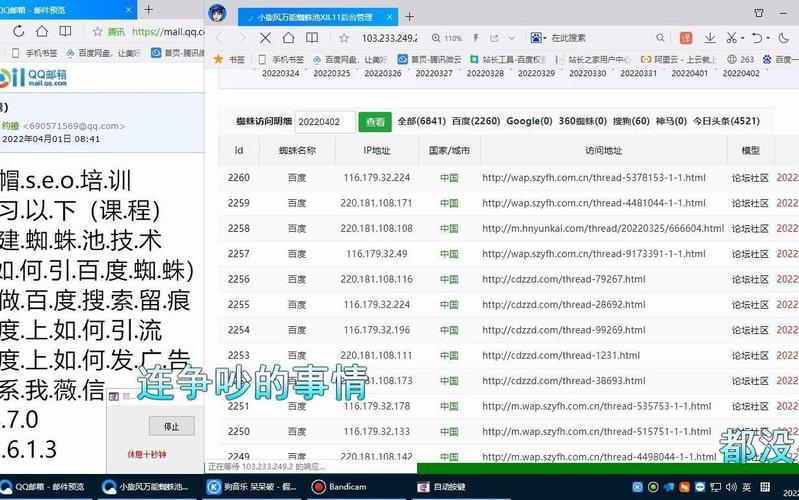Close the spider pool admin tab
The image size is (799, 500).
(x=389, y=17)
